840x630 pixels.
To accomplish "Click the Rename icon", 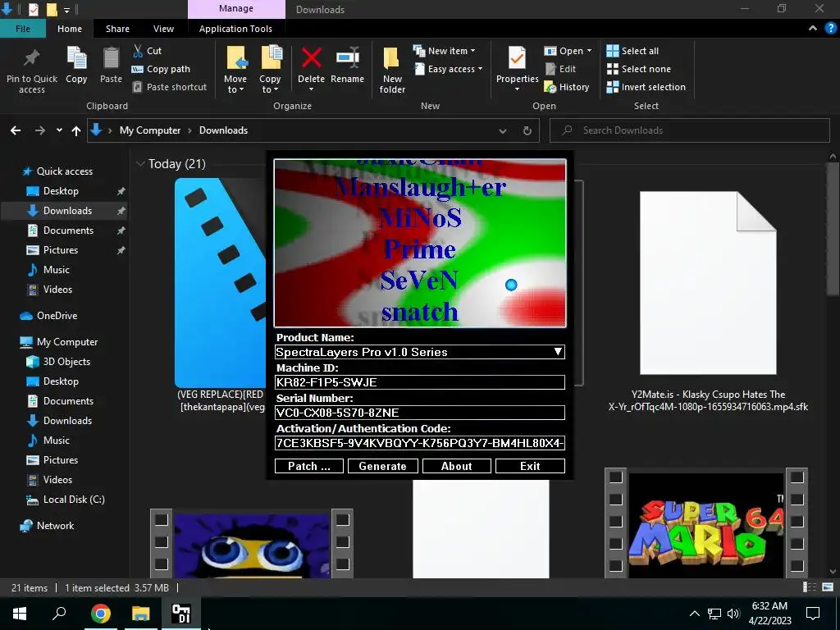I will (347, 58).
